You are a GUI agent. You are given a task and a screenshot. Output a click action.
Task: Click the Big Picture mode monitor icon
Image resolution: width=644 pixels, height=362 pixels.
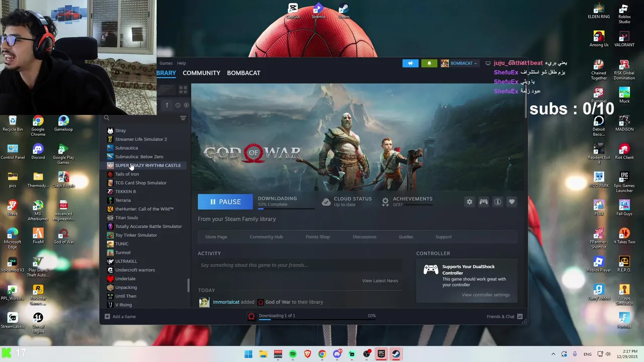[488, 63]
